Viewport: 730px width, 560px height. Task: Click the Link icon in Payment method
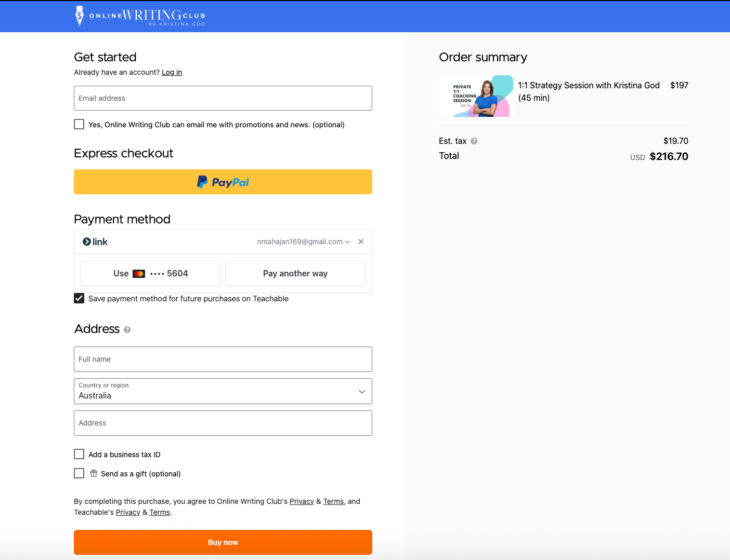(87, 242)
